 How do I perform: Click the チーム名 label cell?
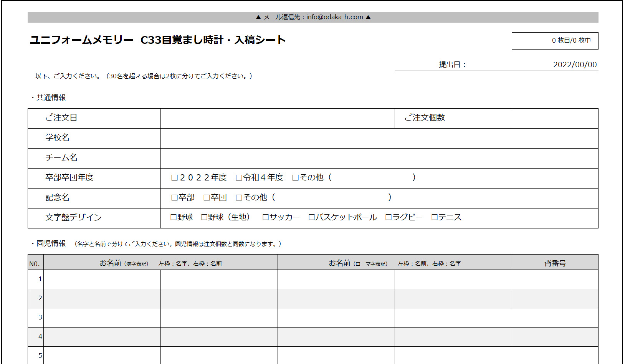pos(94,158)
